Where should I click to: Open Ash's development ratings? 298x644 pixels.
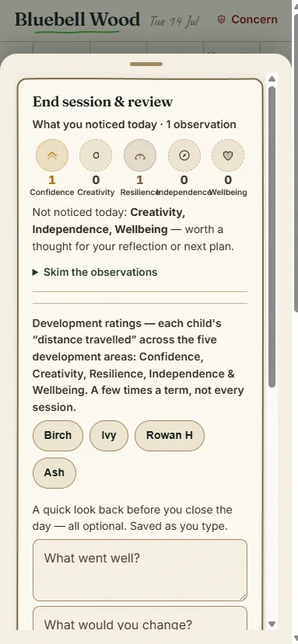point(54,473)
